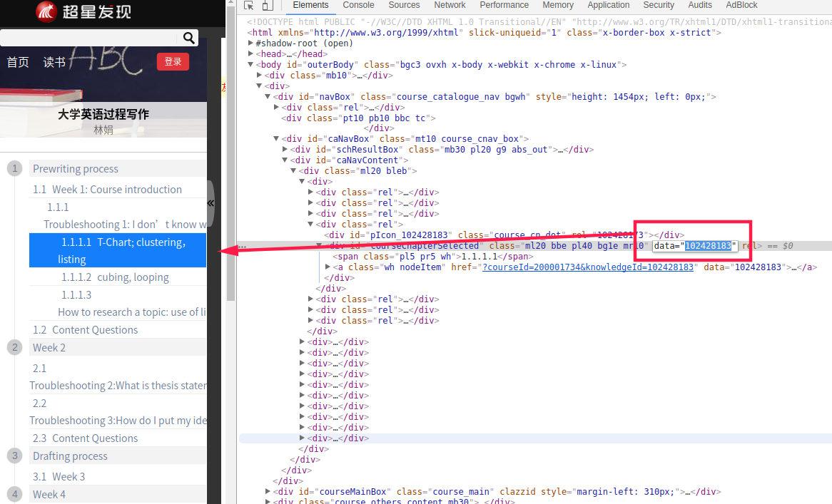Click the site search input field
This screenshot has width=832, height=504.
[88, 38]
